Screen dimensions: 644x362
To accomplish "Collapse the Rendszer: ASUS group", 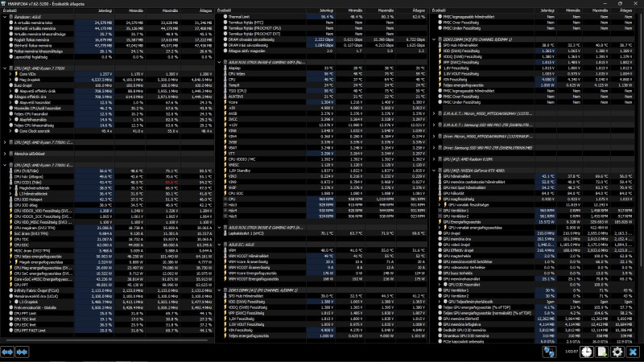I will [5, 17].
